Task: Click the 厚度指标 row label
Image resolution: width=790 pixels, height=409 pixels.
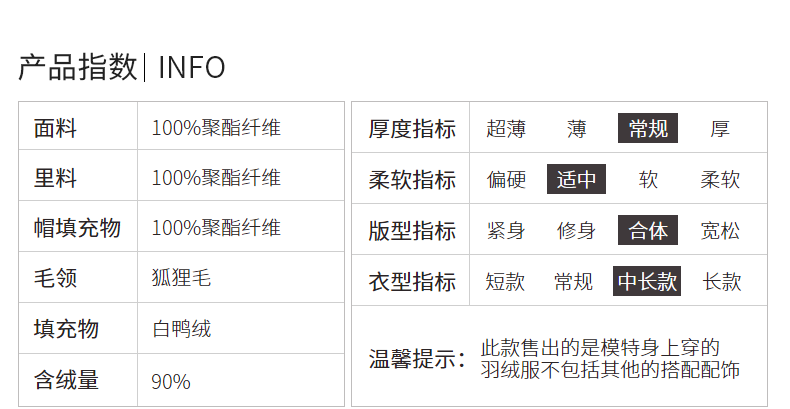Action: click(412, 129)
